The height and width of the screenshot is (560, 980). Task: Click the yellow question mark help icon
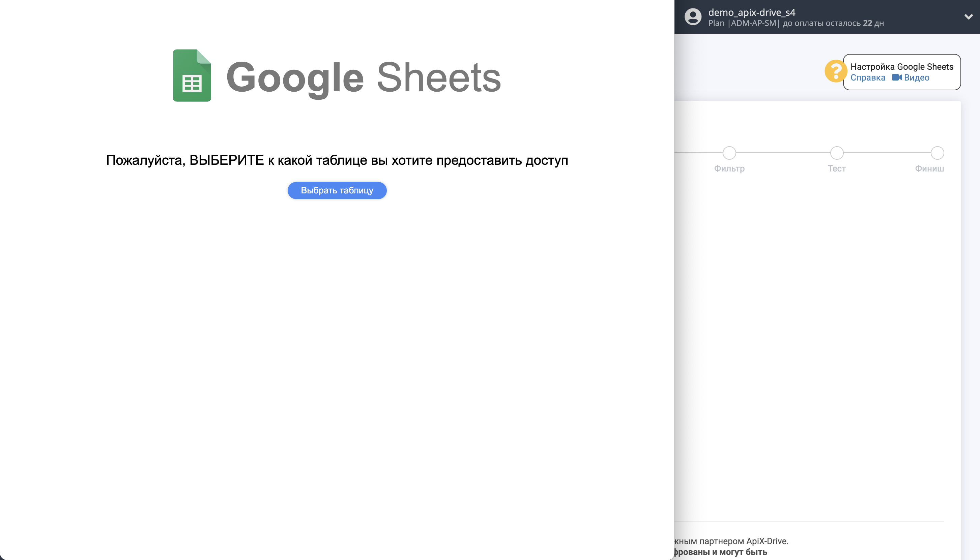(x=835, y=71)
